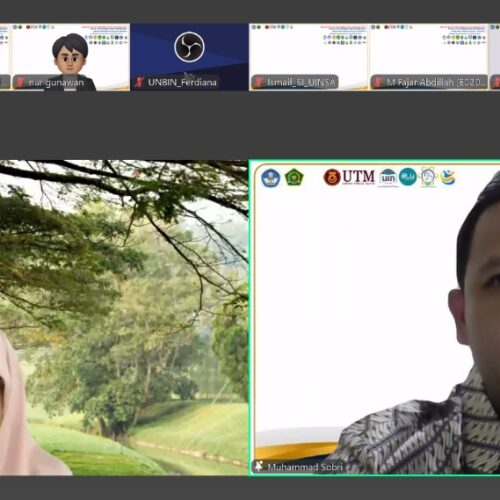
Task: Click the UNBIN_Ferdiana name label
Action: 182,82
